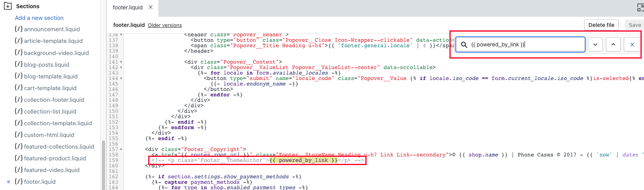This screenshot has width=644, height=190.
Task: Open blog-template.liquid file
Action: point(51,76)
